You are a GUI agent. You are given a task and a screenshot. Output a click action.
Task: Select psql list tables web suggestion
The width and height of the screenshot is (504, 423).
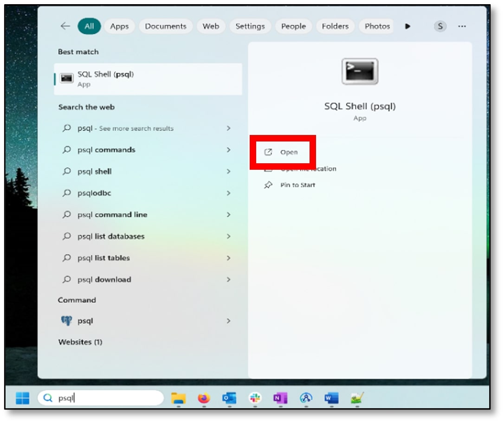click(103, 257)
